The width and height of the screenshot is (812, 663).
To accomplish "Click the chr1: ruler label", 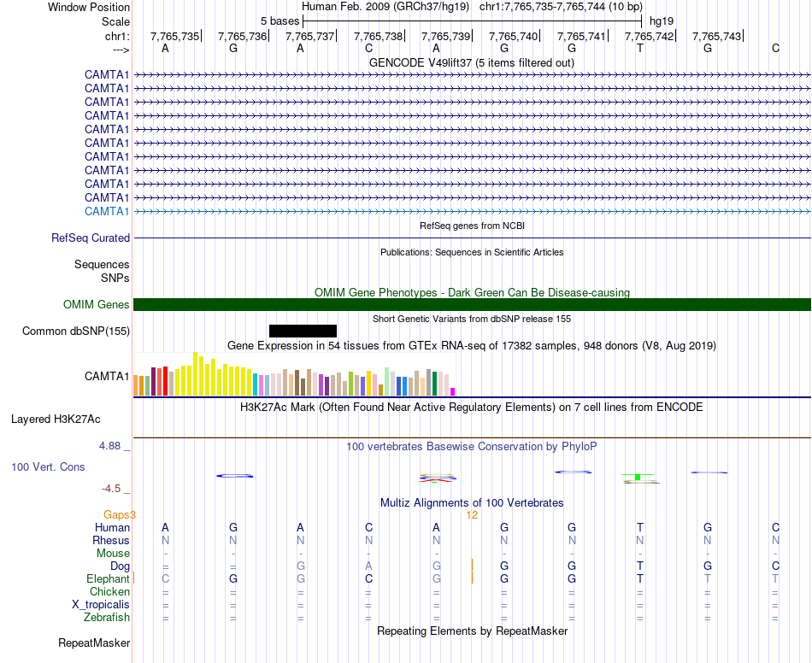I will click(x=117, y=36).
